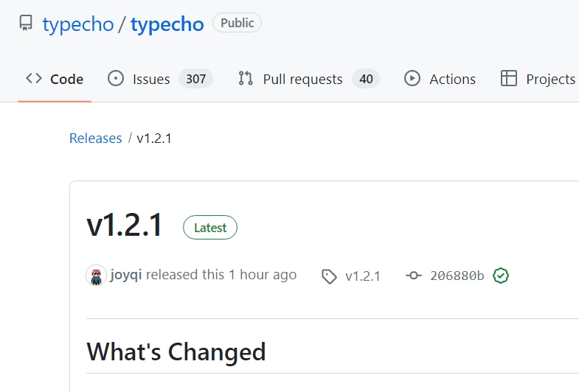Screen dimensions: 579x392
Task: Click the tag icon beside v1.2.1
Action: pos(329,276)
